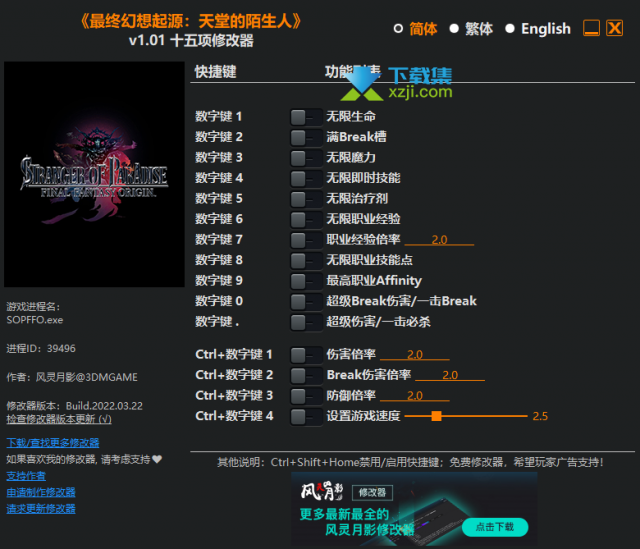The width and height of the screenshot is (640, 549).
Task: Select 繁体 language radio button
Action: (x=454, y=29)
